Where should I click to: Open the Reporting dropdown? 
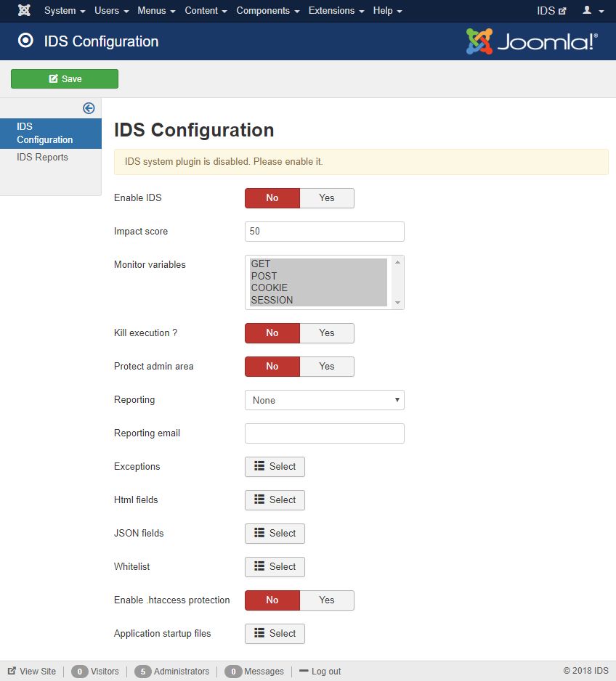(x=325, y=400)
